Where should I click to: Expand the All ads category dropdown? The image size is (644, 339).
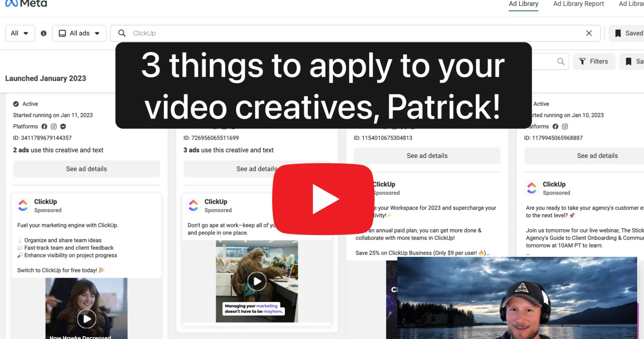[79, 33]
